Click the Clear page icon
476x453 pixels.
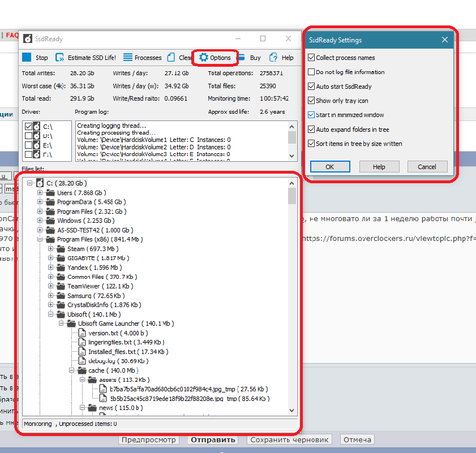point(171,57)
